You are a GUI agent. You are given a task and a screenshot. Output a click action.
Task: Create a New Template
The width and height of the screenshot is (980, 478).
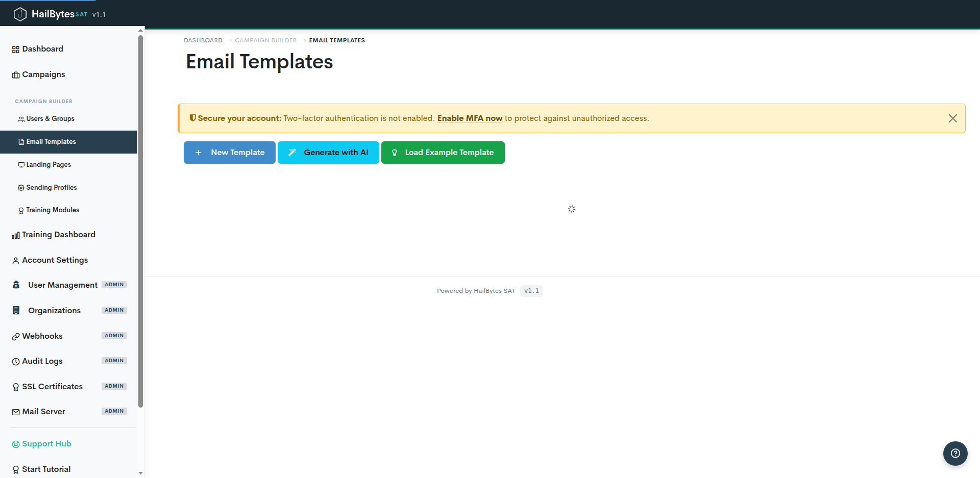coord(230,153)
